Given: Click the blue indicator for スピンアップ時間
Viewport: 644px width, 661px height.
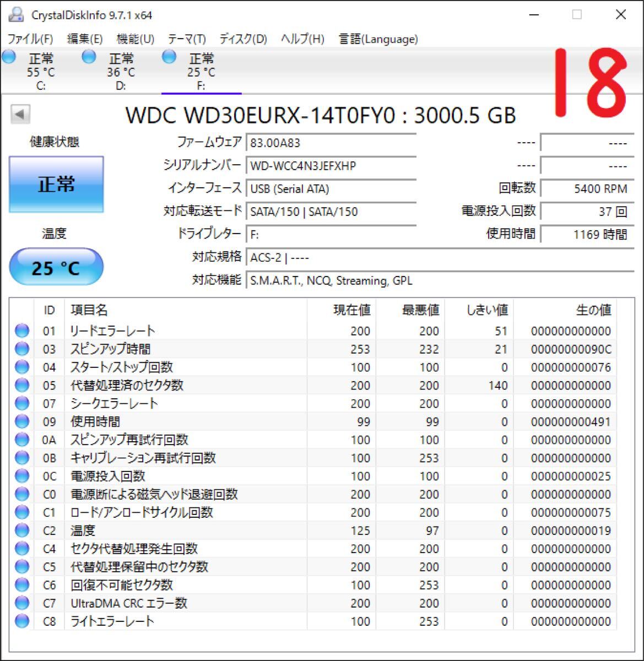Looking at the screenshot, I should (x=21, y=349).
